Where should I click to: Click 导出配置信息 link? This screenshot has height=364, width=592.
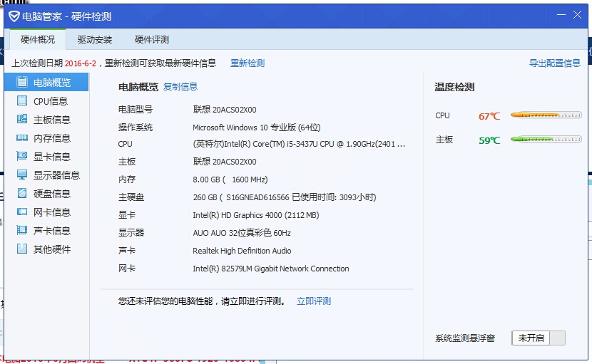pos(554,63)
